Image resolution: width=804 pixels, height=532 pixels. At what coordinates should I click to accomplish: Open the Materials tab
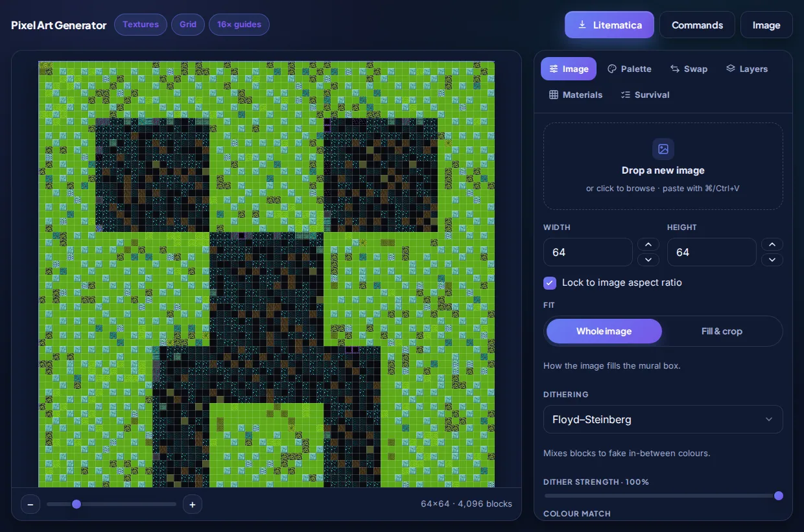(576, 95)
